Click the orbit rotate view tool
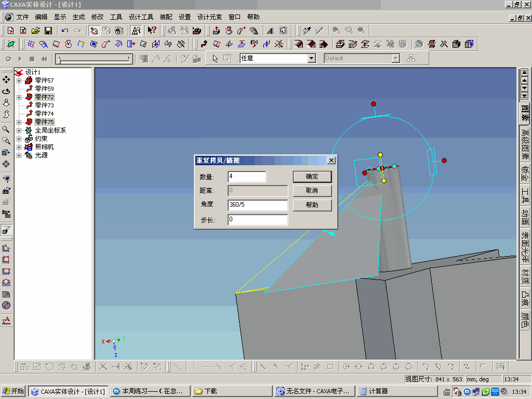This screenshot has width=532, height=399. pos(6,91)
